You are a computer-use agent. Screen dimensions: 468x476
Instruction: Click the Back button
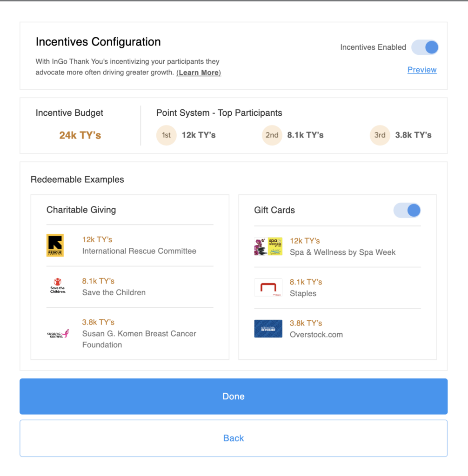234,438
